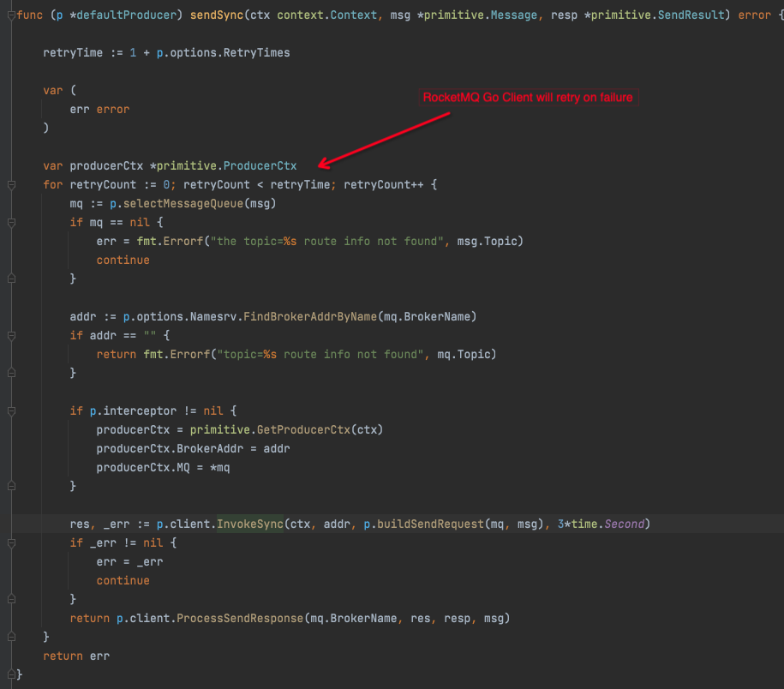This screenshot has width=784, height=689.
Task: Fold the 'if mq == nil' block
Action: (x=11, y=223)
